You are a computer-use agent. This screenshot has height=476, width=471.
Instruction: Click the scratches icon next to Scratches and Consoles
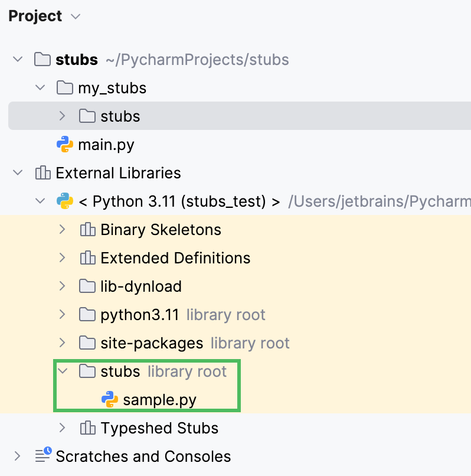(x=42, y=456)
